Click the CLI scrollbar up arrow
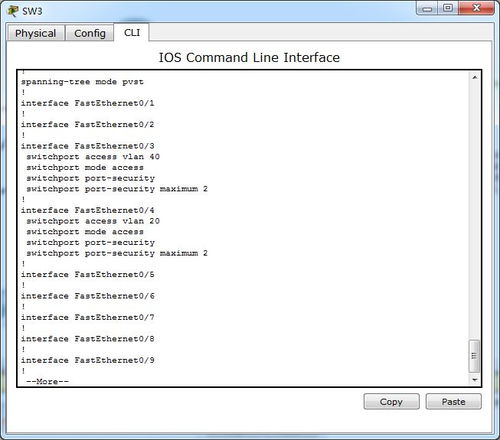500x440 pixels. click(x=475, y=77)
